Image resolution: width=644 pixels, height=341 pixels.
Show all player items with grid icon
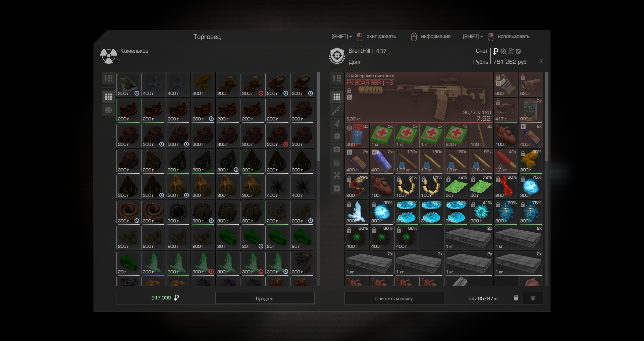coord(337,97)
